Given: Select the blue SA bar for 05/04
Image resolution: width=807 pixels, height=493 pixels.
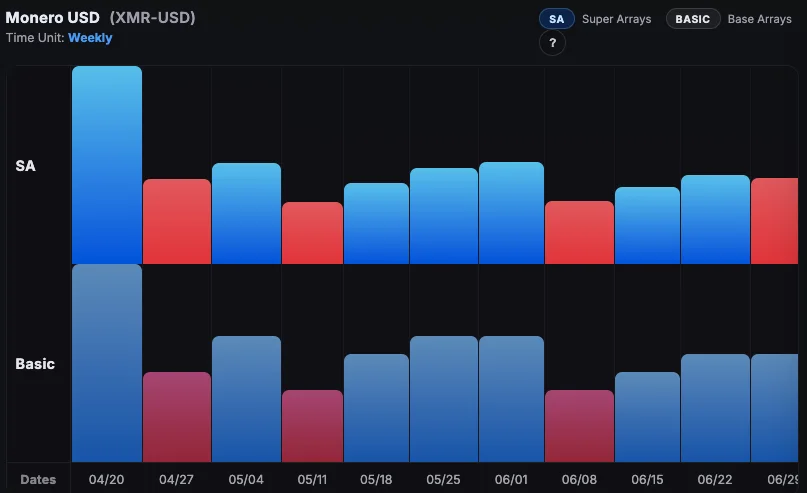Looking at the screenshot, I should (x=246, y=213).
